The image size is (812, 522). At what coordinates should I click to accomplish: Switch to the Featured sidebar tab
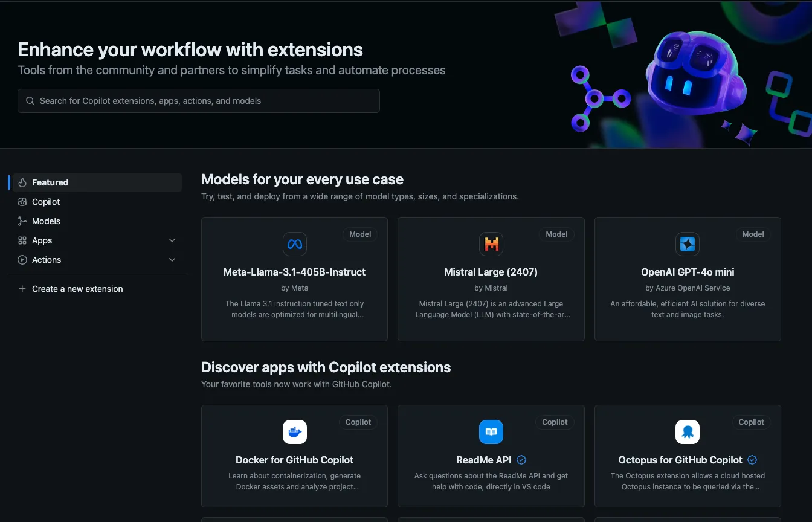tap(50, 182)
